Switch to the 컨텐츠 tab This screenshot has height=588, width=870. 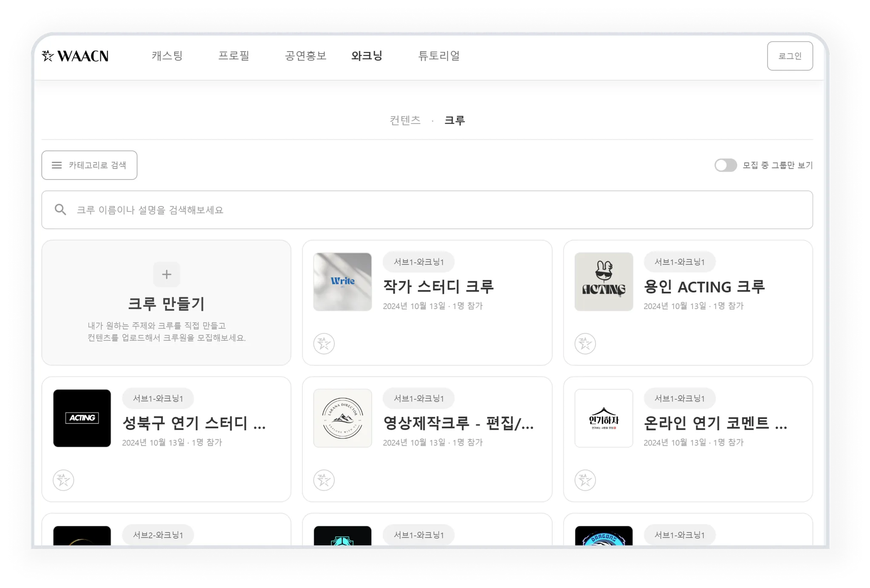(x=405, y=121)
